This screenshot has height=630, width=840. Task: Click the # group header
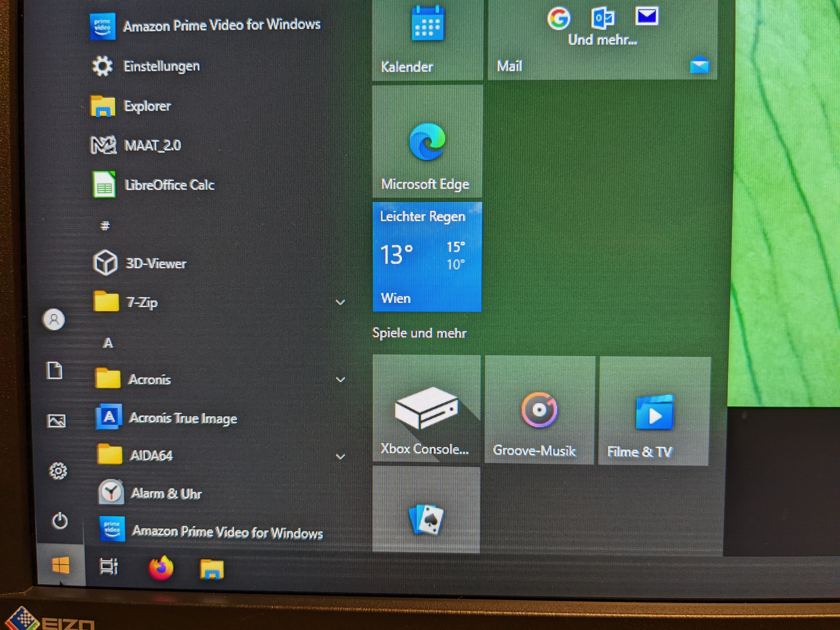point(105,226)
